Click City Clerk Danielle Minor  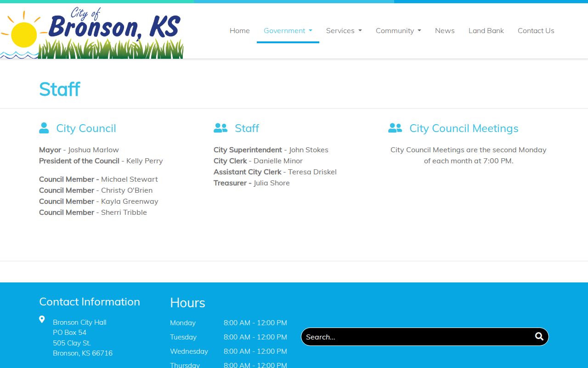[x=258, y=161]
